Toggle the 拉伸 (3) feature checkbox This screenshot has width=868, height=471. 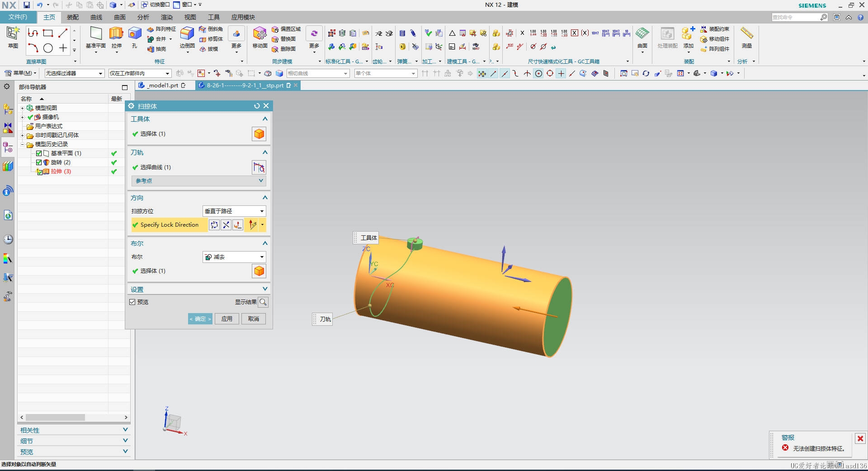pos(40,172)
